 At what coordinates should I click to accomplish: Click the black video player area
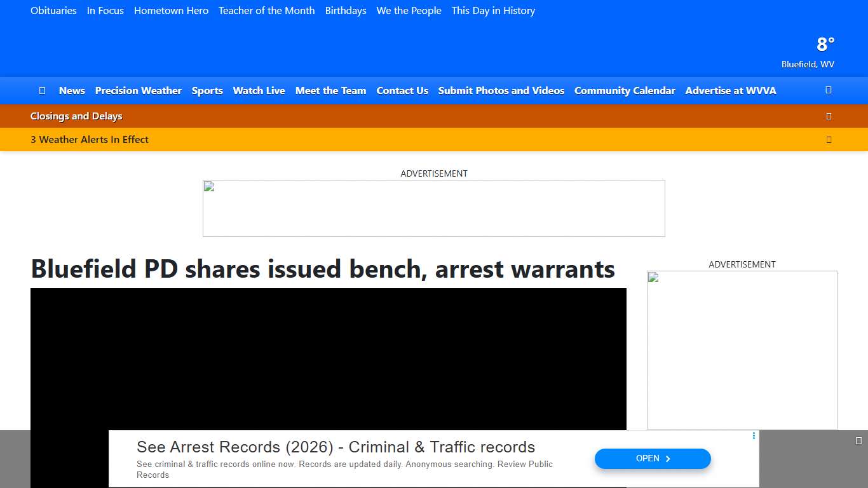pos(329,356)
